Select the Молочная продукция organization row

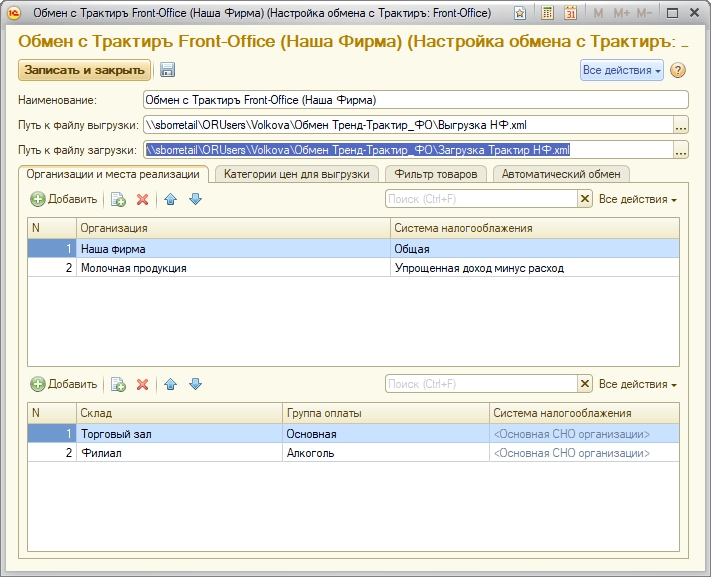[x=232, y=268]
